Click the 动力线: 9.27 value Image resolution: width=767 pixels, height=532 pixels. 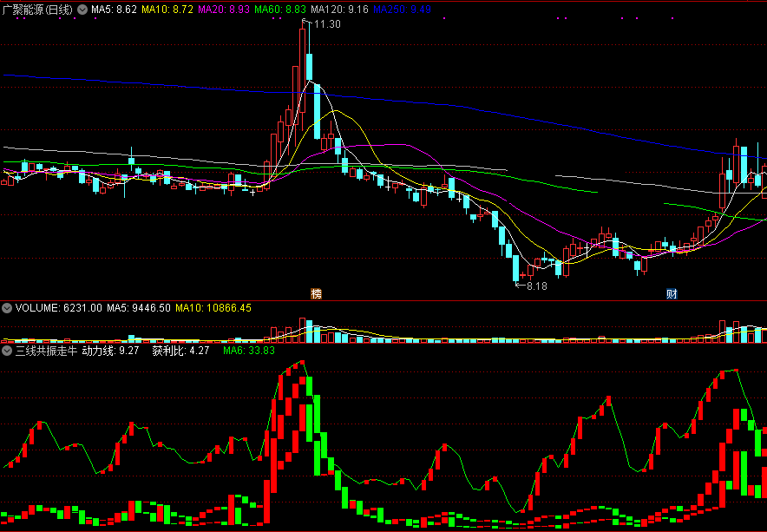coord(110,351)
